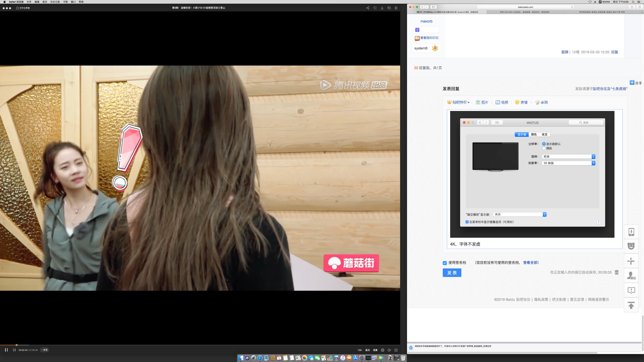Screen dimensions: 644x362
Task: Enter fullscreen with the expand icon
Action: click(x=396, y=350)
